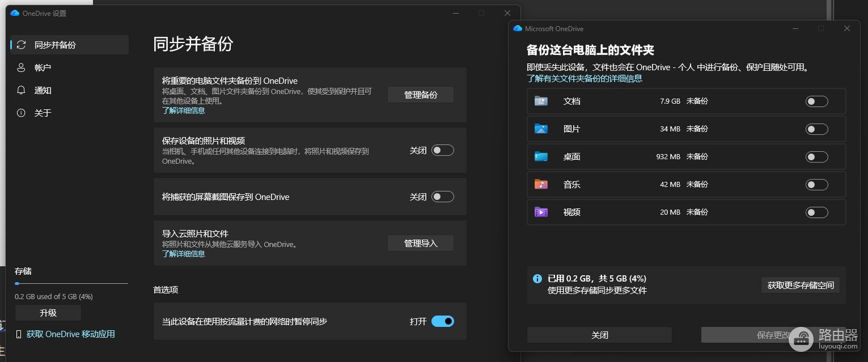The width and height of the screenshot is (868, 362).
Task: Click the cloud icon in Microsoft OneDrive title bar
Action: coord(517,28)
